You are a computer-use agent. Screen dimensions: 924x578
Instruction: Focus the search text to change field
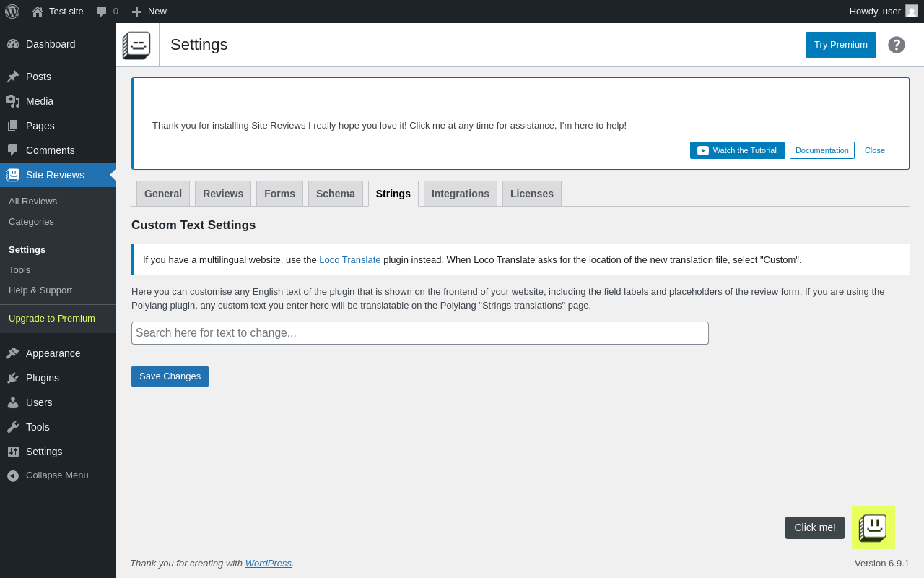click(420, 333)
